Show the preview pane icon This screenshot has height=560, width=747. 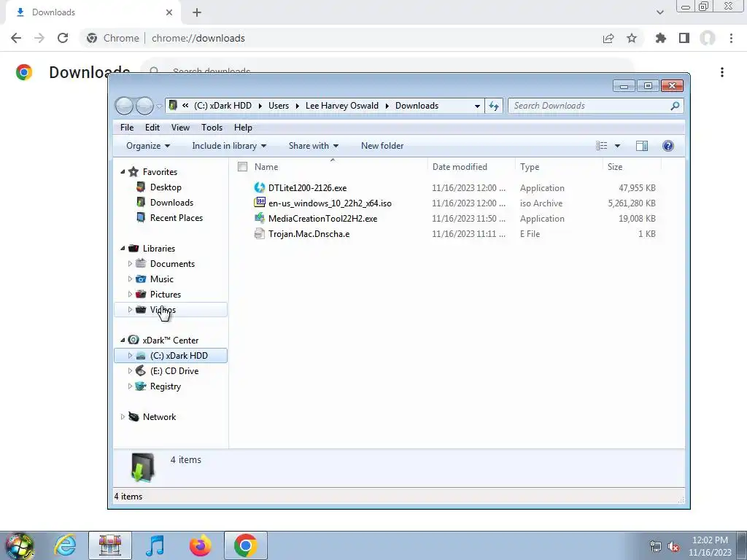pos(642,146)
